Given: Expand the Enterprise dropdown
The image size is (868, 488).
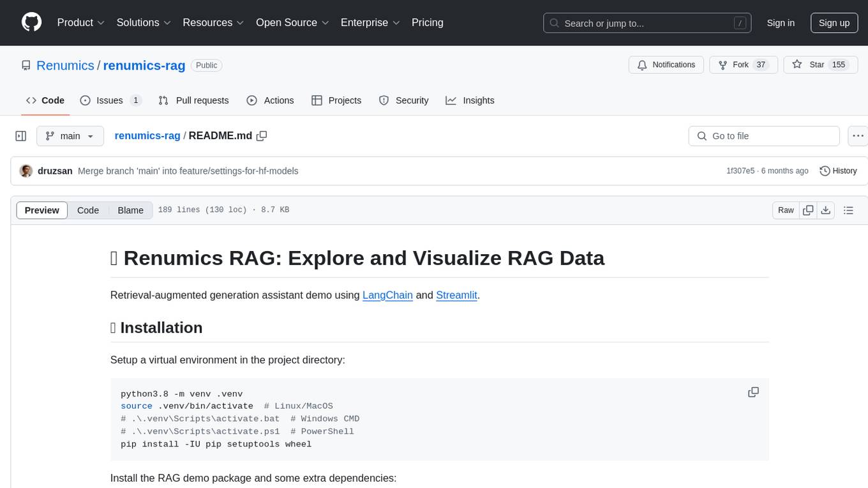Looking at the screenshot, I should [x=370, y=22].
